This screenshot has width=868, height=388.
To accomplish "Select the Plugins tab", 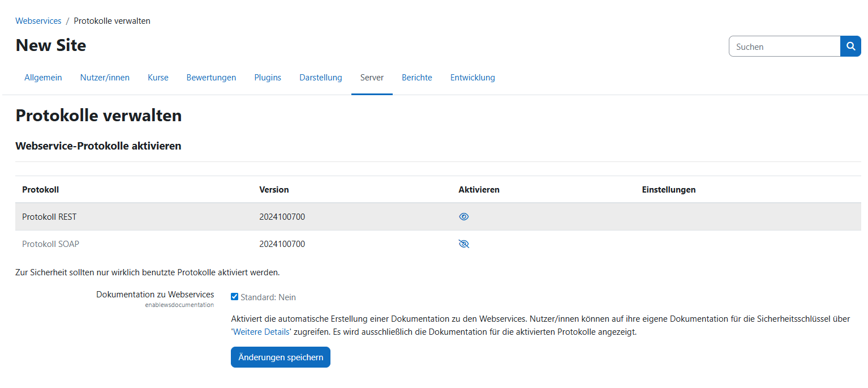I will (268, 78).
